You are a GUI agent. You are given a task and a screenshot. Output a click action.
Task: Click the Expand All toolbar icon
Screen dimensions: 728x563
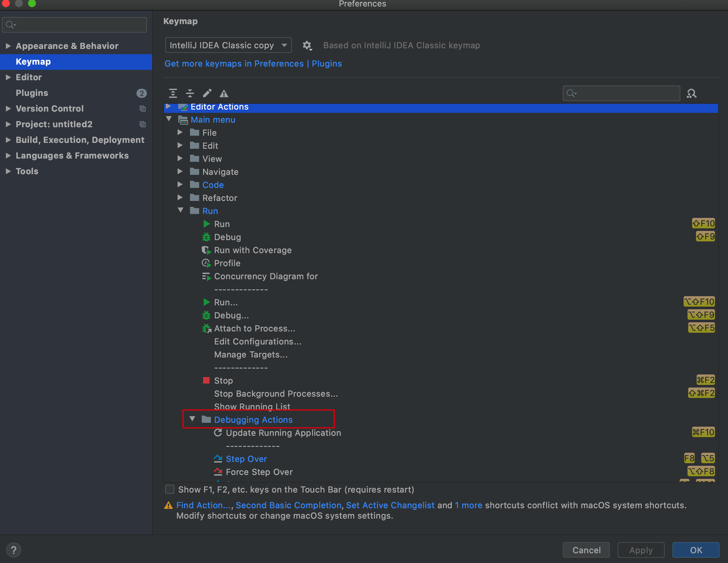[x=173, y=93]
